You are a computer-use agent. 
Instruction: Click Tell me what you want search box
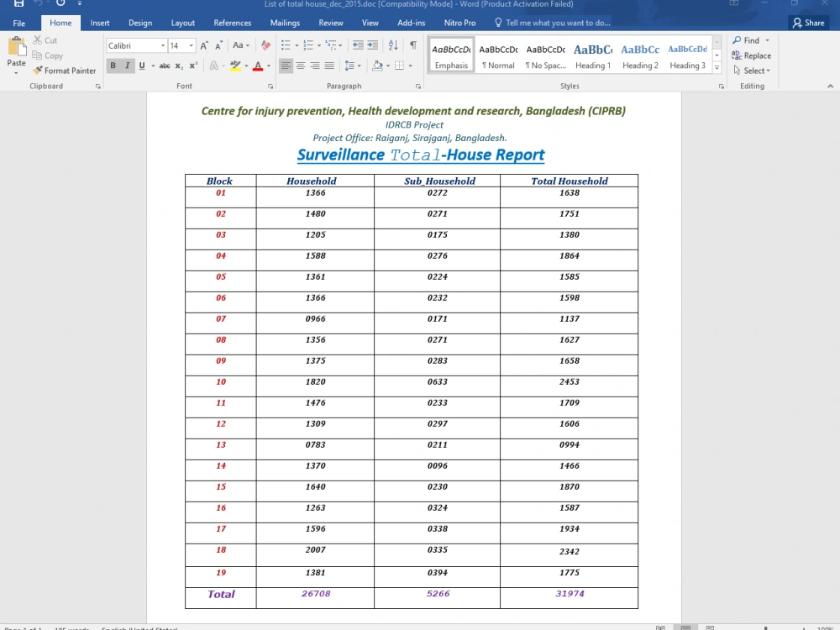[552, 23]
